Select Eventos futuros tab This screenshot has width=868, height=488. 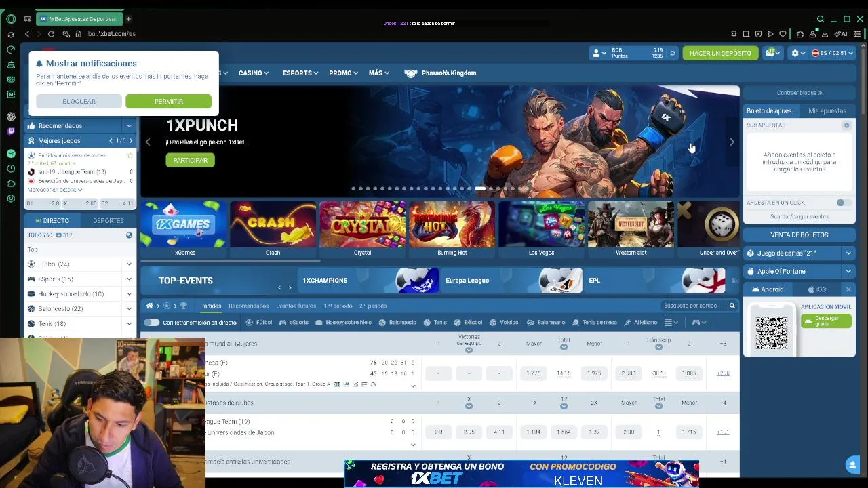296,306
